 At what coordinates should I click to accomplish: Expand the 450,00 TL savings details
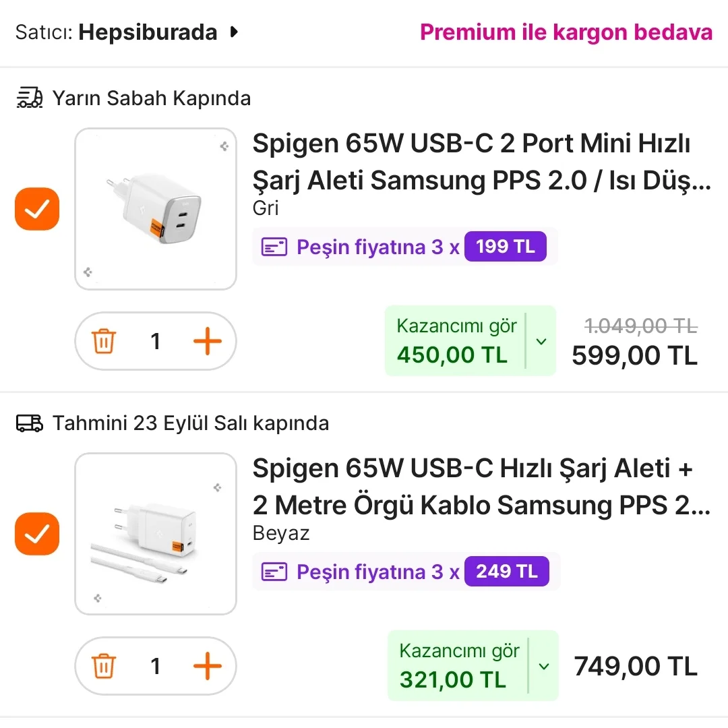click(541, 341)
